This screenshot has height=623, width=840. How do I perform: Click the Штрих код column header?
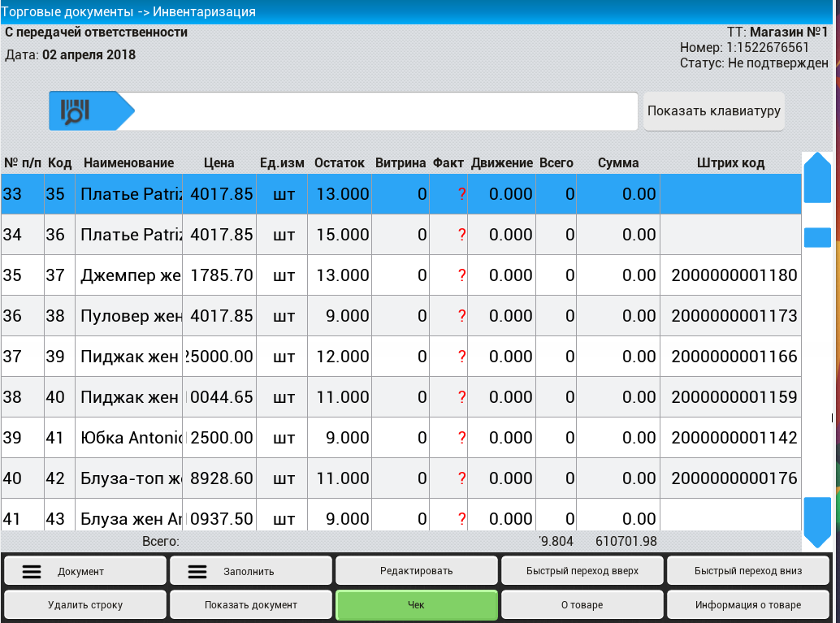pos(730,162)
